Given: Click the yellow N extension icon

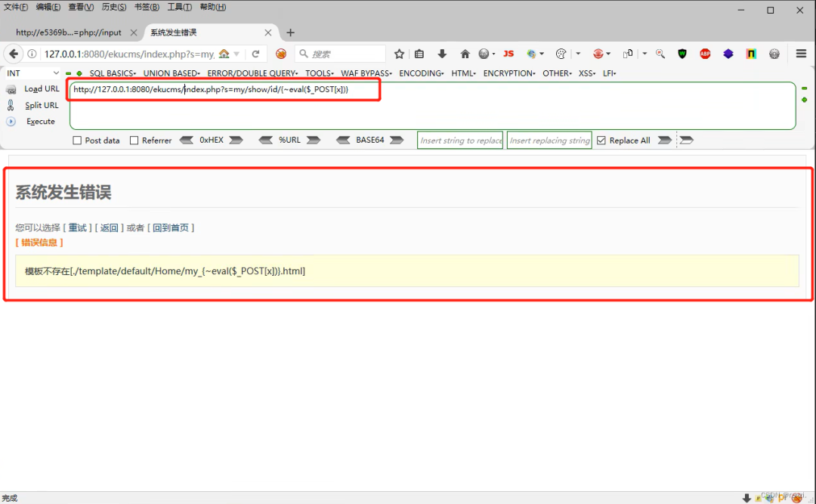Looking at the screenshot, I should (751, 54).
